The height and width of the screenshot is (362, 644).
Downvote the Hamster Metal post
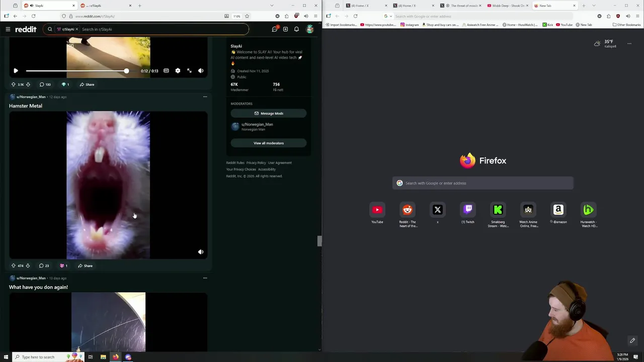(x=28, y=265)
